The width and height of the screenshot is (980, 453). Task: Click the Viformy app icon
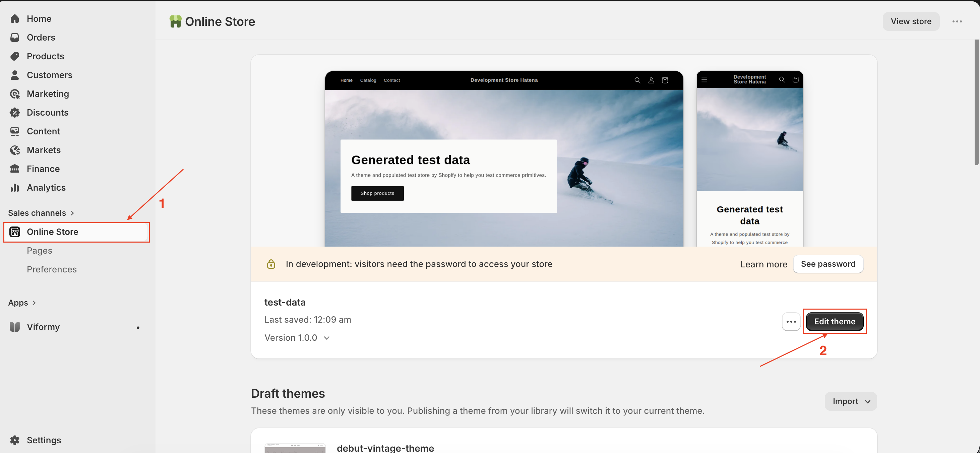pos(15,327)
